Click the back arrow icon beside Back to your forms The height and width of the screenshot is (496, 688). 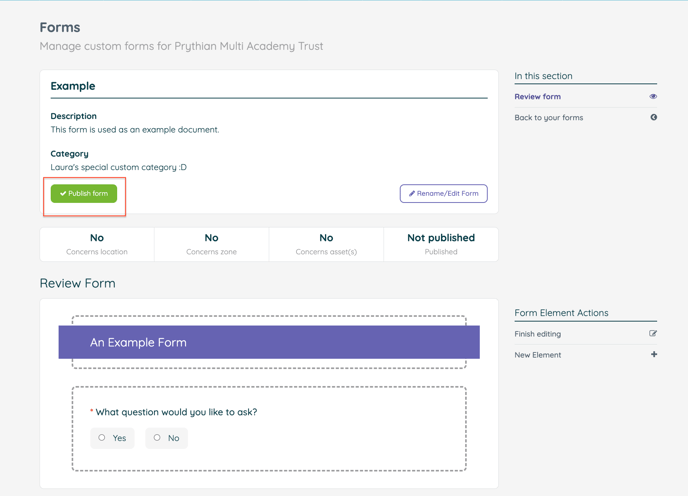(654, 117)
